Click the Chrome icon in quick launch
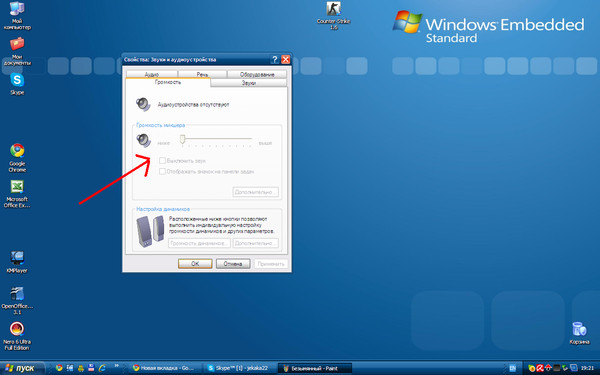Image resolution: width=600 pixels, height=375 pixels. point(59,368)
